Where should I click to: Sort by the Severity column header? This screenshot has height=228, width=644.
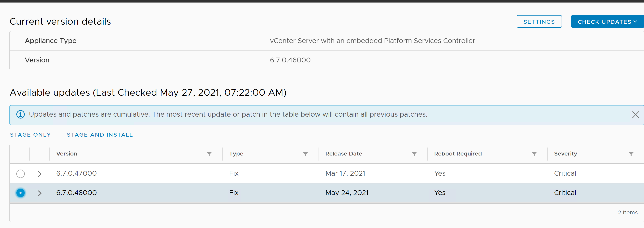click(565, 154)
